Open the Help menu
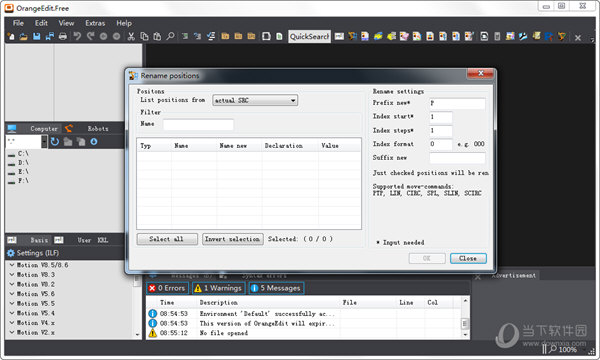The height and width of the screenshot is (360, 600). (124, 23)
